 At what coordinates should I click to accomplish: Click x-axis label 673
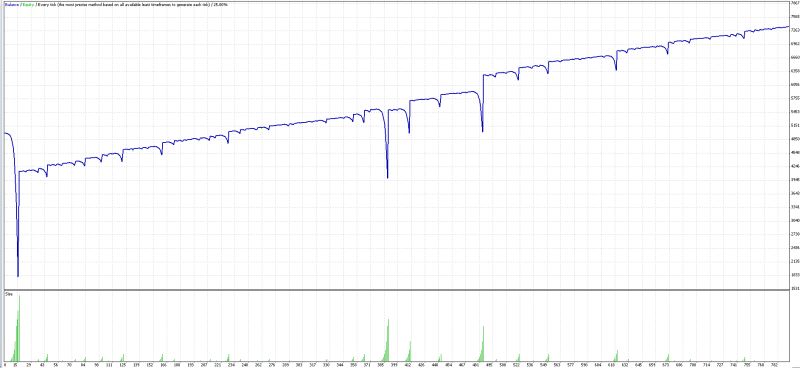click(666, 365)
